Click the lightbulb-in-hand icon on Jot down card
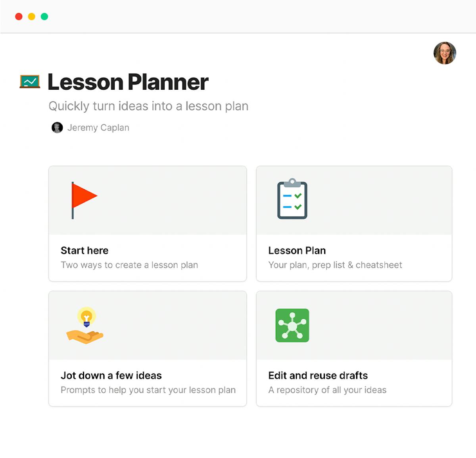476x458 pixels. (x=84, y=325)
